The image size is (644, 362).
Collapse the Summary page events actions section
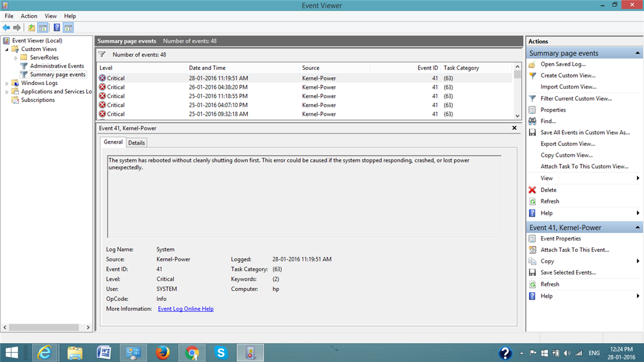[x=638, y=53]
